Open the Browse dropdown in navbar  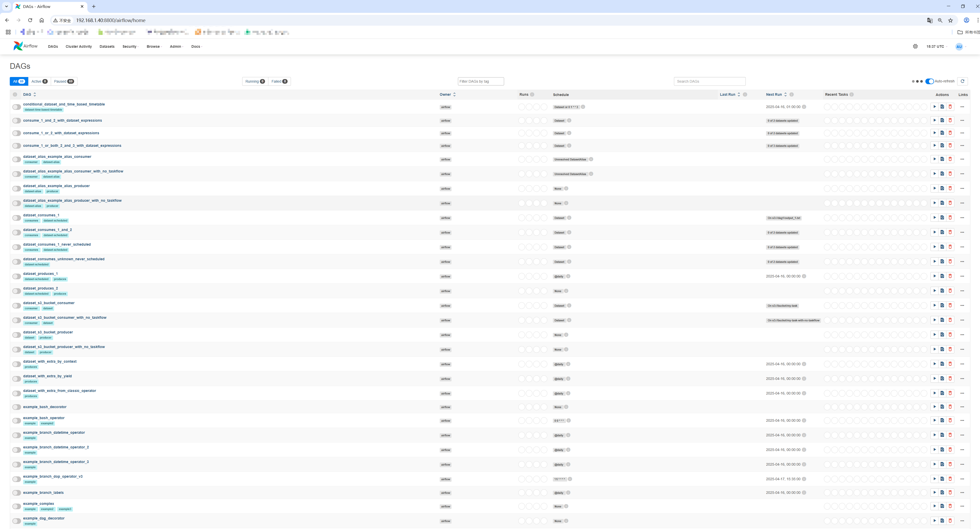[154, 46]
